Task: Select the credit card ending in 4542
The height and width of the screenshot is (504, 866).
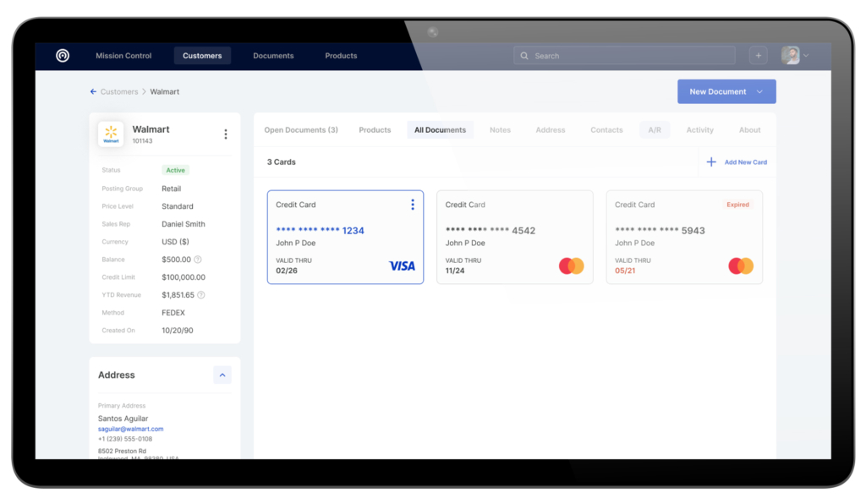Action: 515,238
